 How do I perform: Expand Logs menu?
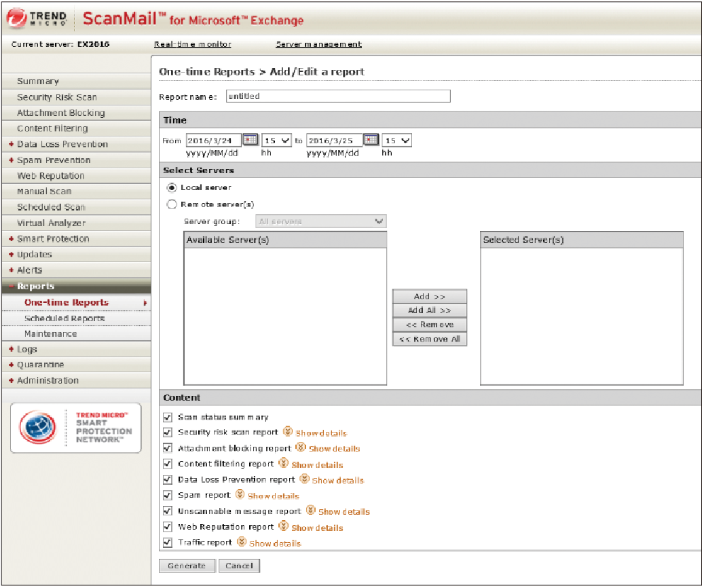(12, 349)
